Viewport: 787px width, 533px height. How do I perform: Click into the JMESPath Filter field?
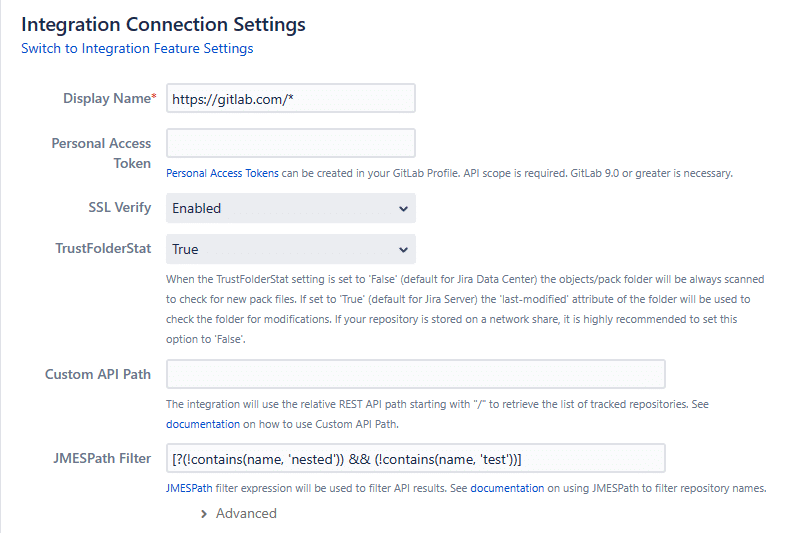pyautogui.click(x=415, y=458)
